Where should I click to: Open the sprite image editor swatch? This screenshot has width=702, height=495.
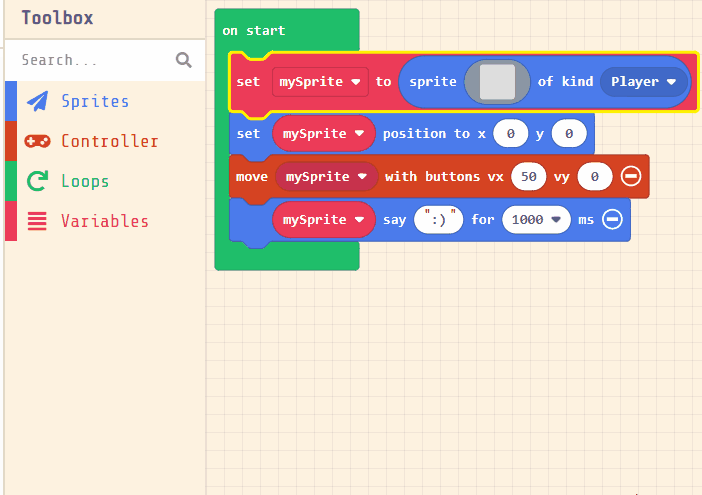(497, 81)
